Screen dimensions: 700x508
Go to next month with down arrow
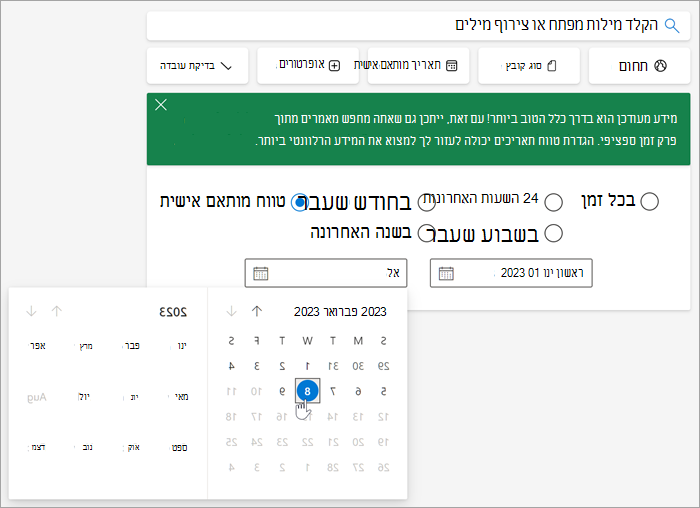(231, 311)
